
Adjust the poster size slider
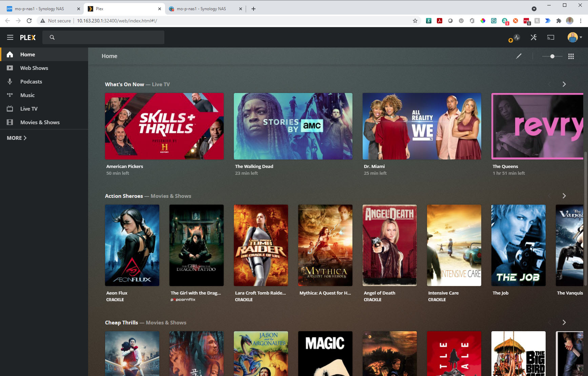point(552,56)
